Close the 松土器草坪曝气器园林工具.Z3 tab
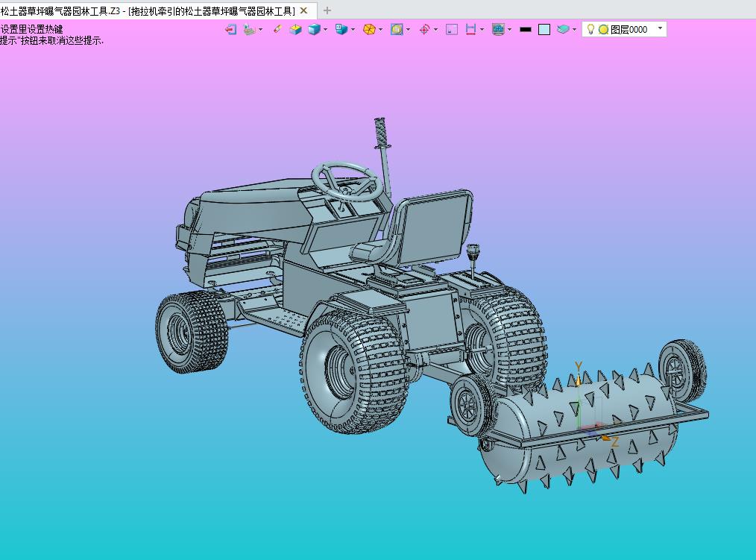 303,10
